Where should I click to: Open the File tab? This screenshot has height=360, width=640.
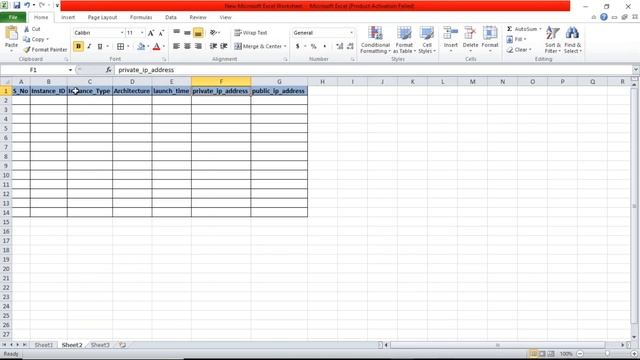point(13,17)
